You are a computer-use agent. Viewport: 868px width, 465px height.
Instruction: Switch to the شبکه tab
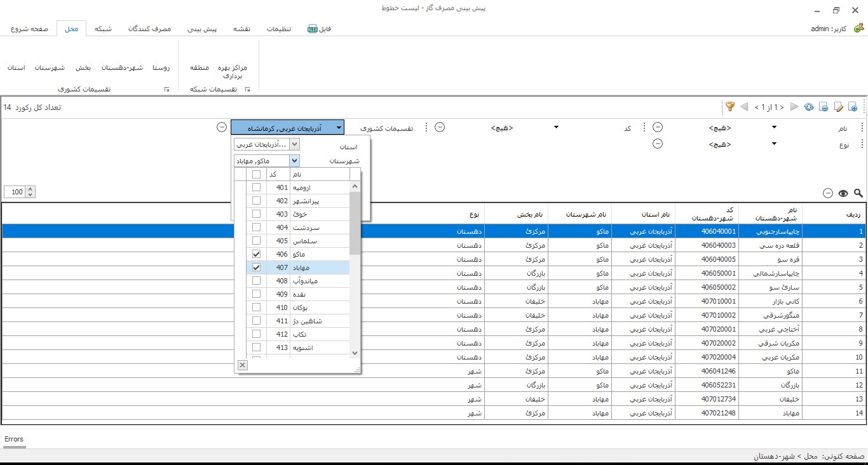103,29
